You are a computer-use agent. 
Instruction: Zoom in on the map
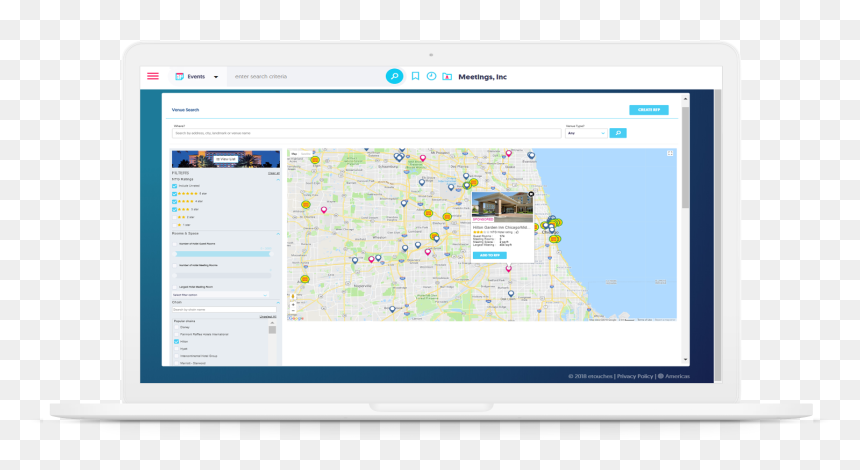click(x=293, y=304)
